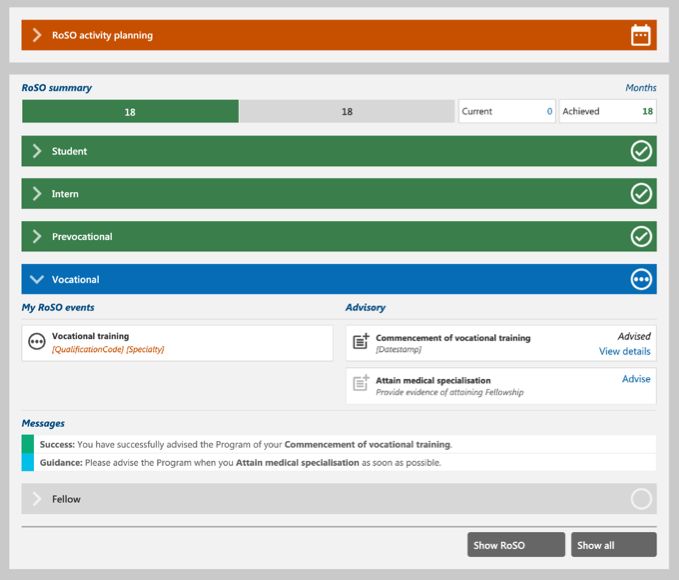Image resolution: width=679 pixels, height=580 pixels.
Task: Select the Vocational training event card
Action: point(178,343)
